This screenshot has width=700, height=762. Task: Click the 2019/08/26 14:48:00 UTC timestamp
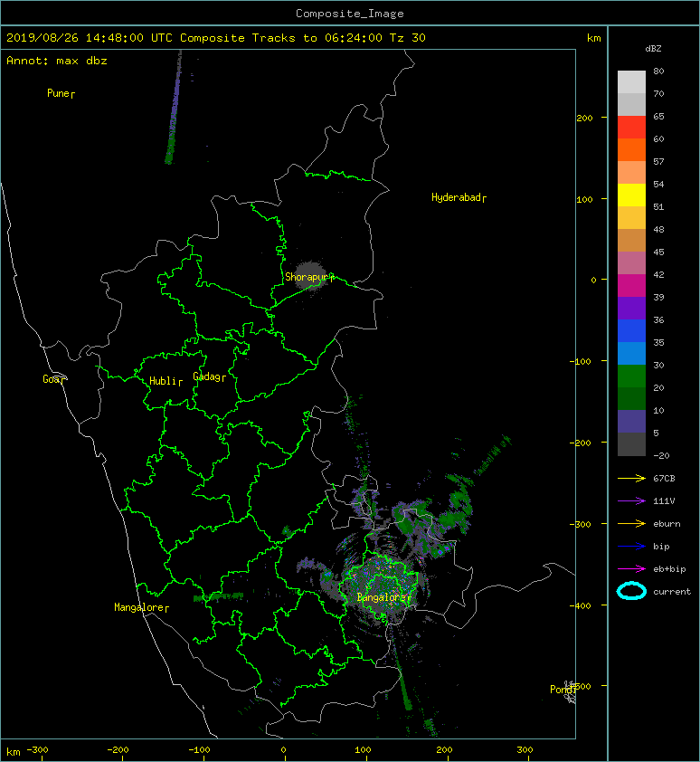[x=89, y=38]
